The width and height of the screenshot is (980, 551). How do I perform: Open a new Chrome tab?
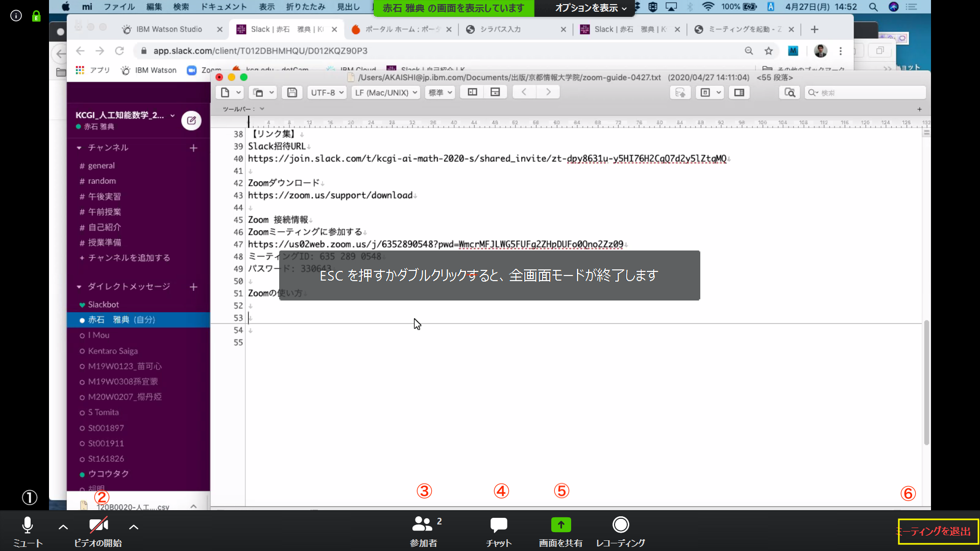coord(815,30)
